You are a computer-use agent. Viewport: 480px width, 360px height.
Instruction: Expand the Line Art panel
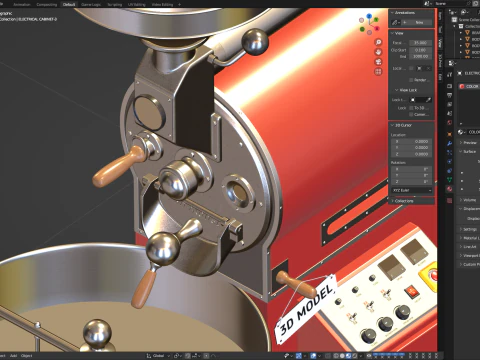pyautogui.click(x=469, y=247)
